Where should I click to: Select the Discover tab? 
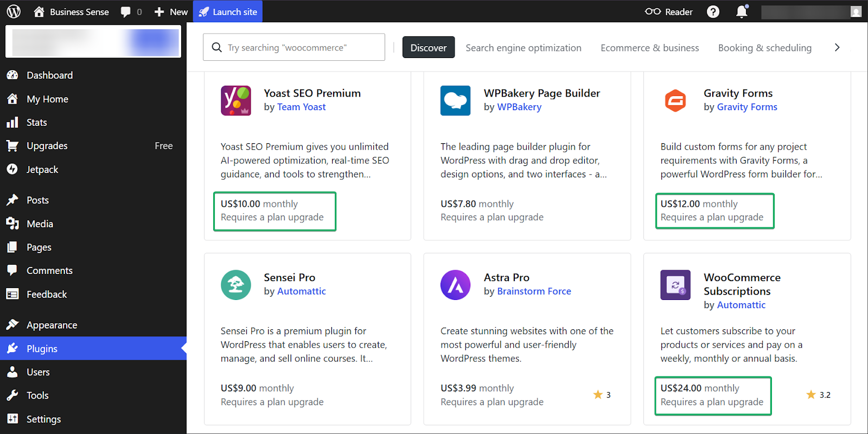tap(429, 48)
